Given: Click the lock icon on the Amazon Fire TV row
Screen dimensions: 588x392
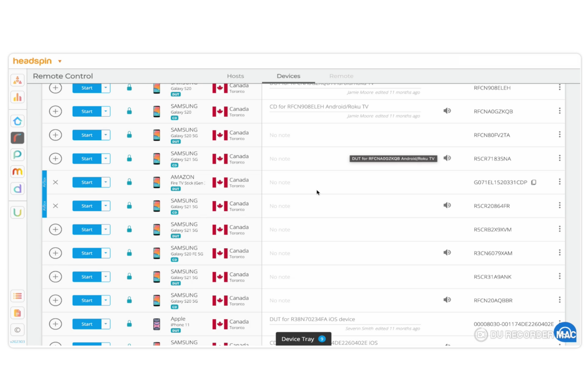Looking at the screenshot, I should point(129,182).
